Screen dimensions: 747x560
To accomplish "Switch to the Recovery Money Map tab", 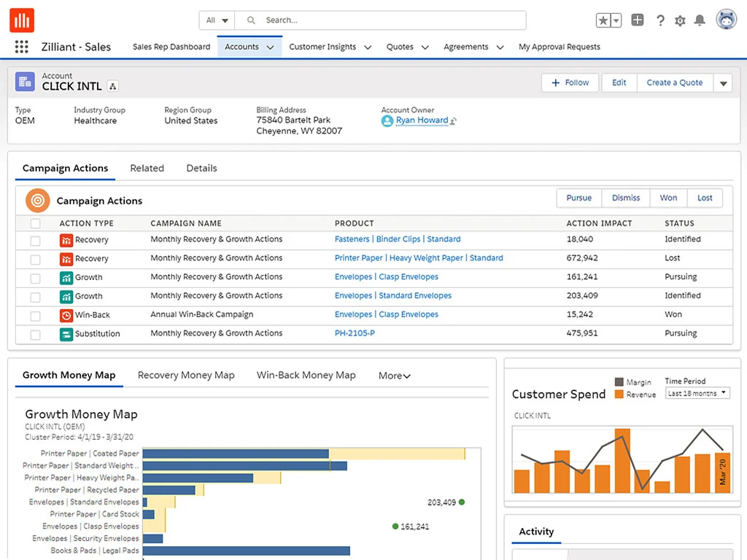I will point(186,375).
